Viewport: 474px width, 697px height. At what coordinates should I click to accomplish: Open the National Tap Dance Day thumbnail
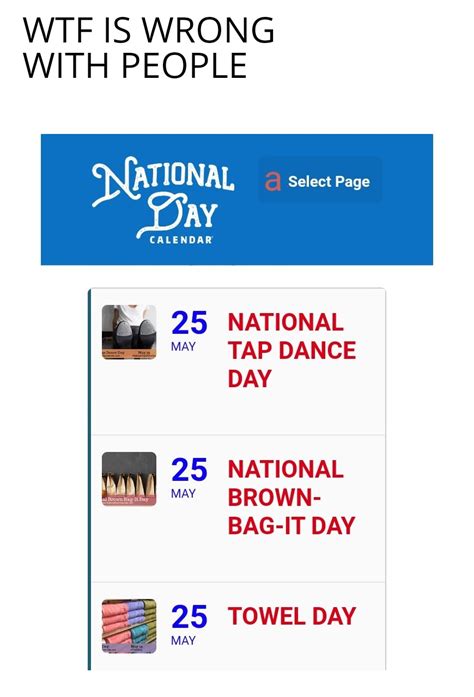(x=129, y=332)
